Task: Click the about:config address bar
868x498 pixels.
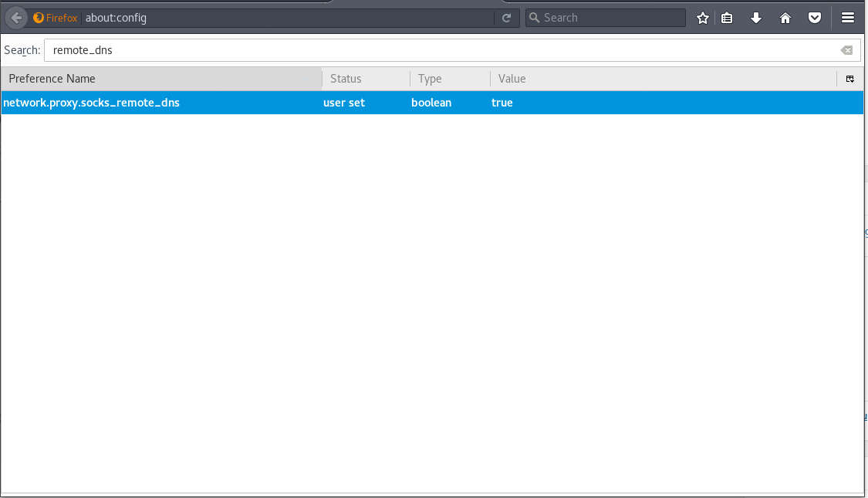Action: 288,18
